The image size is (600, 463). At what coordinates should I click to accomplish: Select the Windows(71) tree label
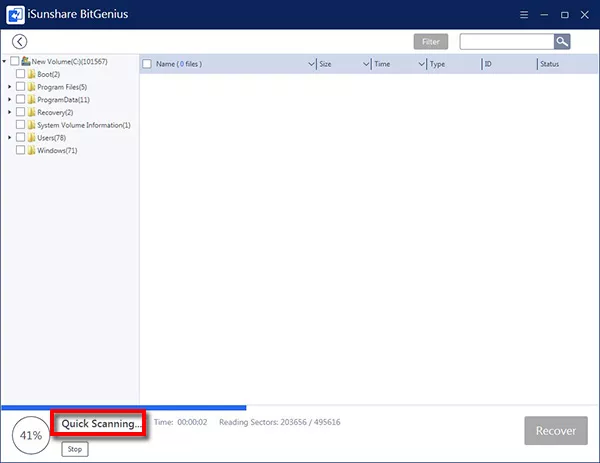coord(57,150)
